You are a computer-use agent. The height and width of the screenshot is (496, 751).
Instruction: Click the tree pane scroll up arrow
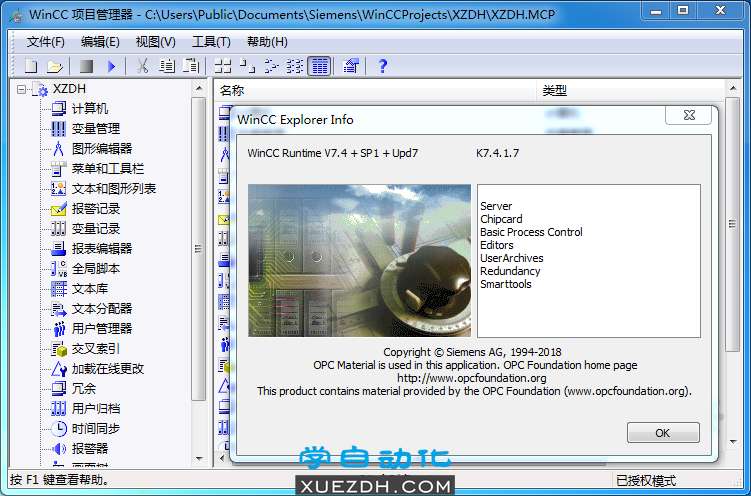pos(199,88)
